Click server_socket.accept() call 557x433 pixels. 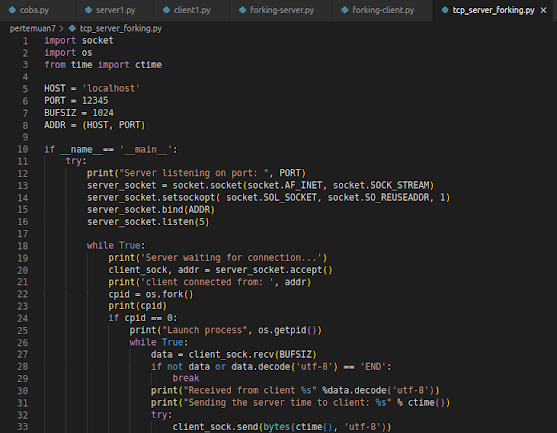(274, 270)
